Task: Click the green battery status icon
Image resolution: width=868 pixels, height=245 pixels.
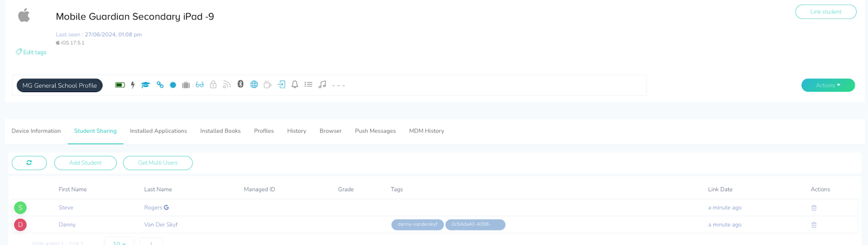Action: pos(120,85)
